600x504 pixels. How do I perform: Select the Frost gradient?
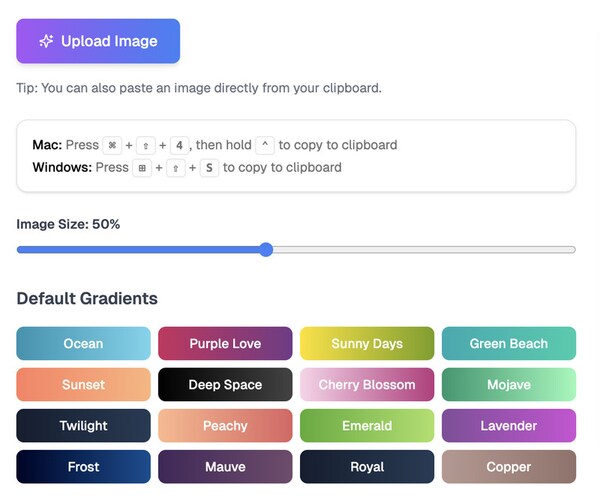click(x=83, y=466)
